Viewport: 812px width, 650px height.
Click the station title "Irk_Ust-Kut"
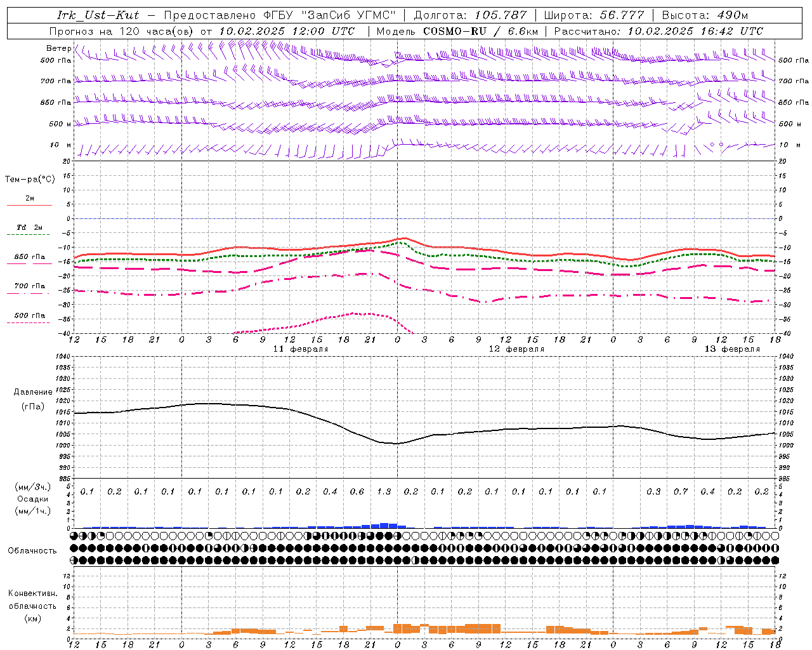pyautogui.click(x=98, y=15)
